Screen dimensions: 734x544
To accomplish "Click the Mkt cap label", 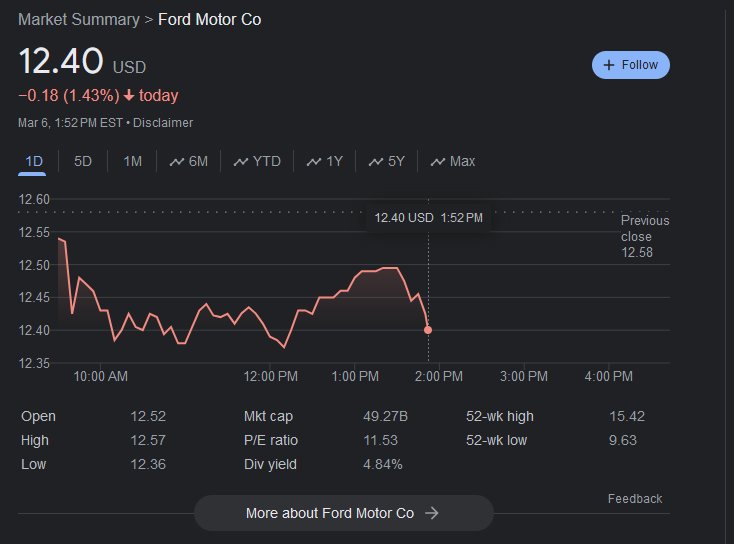I will 268,416.
